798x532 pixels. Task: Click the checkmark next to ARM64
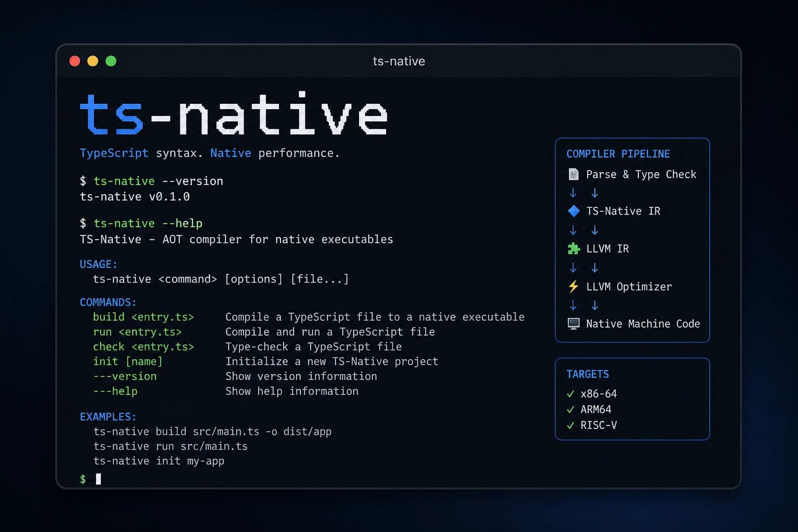coord(570,409)
